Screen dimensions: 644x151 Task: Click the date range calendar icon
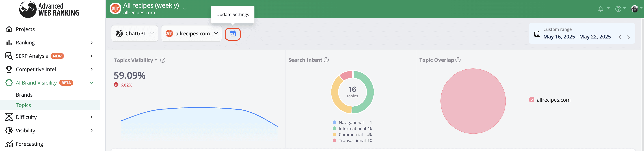click(537, 34)
